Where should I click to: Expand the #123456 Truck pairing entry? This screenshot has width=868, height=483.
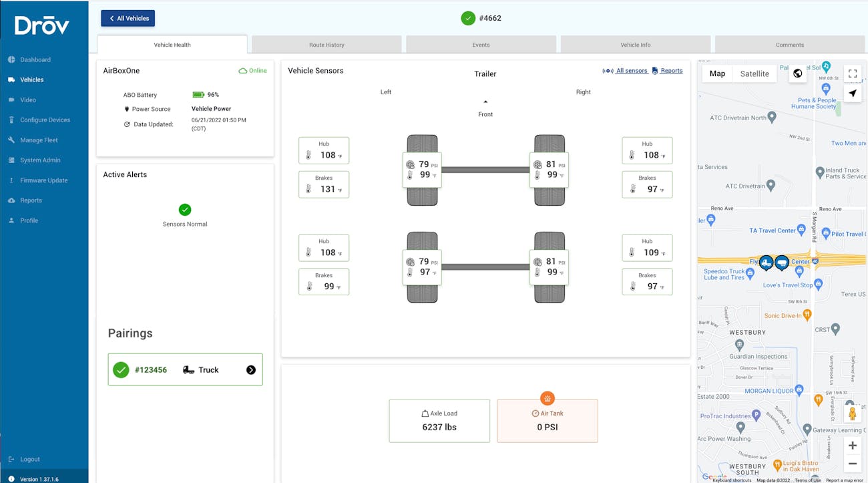252,369
